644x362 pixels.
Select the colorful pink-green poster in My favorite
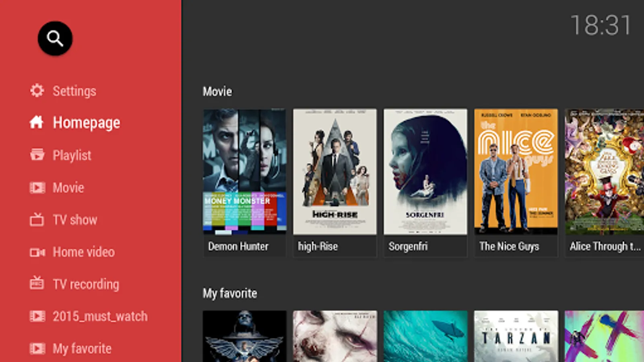pos(604,336)
